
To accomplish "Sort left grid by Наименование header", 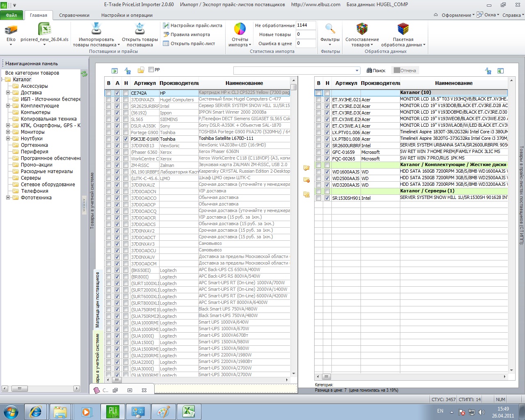I will pos(244,83).
